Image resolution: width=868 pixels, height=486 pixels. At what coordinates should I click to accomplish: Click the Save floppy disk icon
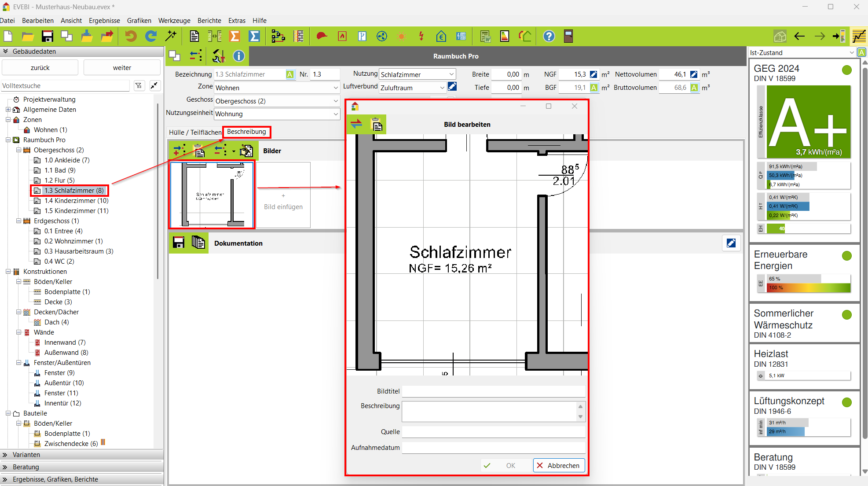tap(47, 36)
